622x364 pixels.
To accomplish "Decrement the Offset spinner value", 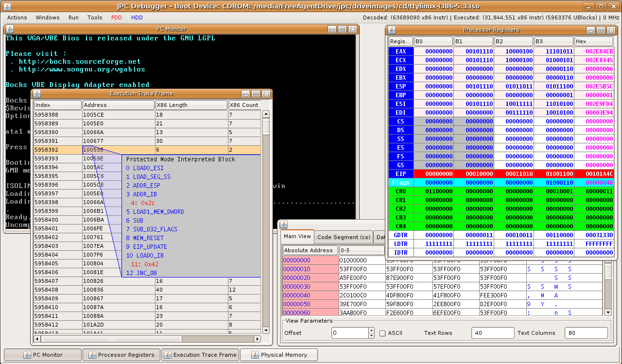I will coord(371,336).
